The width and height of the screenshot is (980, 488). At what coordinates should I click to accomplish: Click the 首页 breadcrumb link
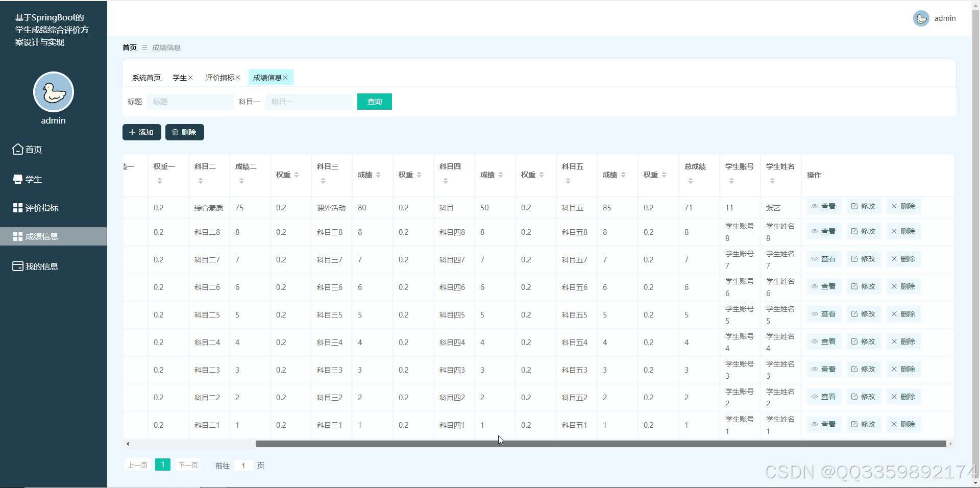130,47
